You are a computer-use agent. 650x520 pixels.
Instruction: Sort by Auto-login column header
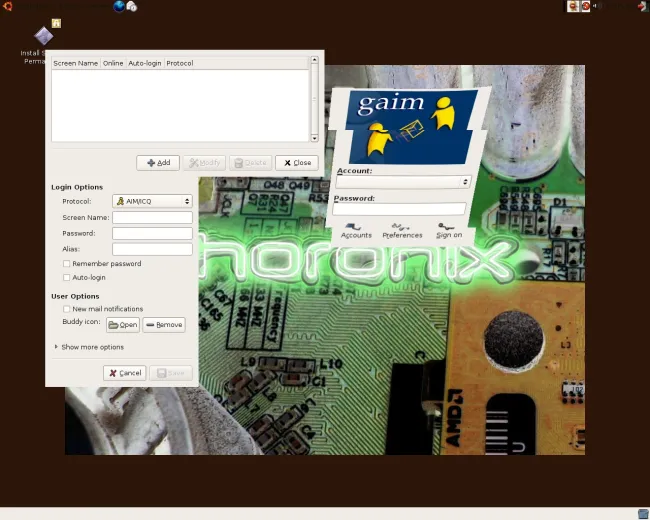[x=145, y=63]
